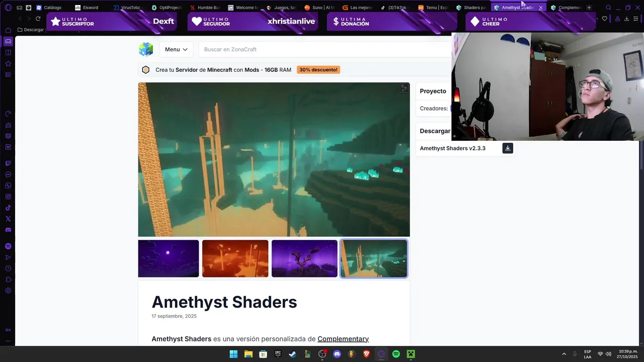Open Epic Games Launcher from taskbar

click(278, 354)
